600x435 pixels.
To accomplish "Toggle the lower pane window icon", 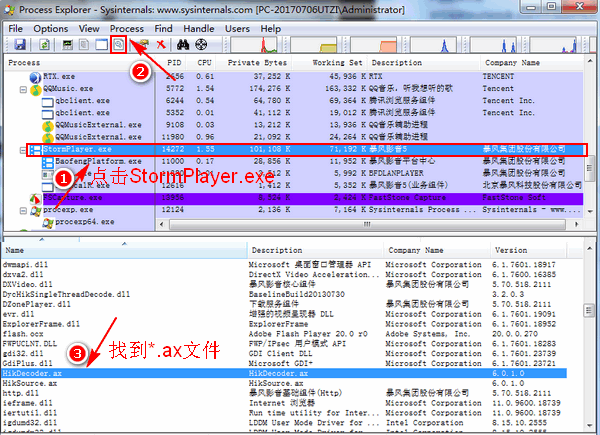I will [x=101, y=45].
